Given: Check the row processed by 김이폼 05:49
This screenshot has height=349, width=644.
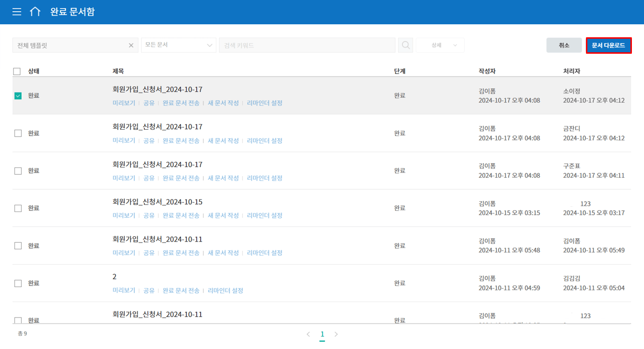Looking at the screenshot, I should tap(18, 245).
